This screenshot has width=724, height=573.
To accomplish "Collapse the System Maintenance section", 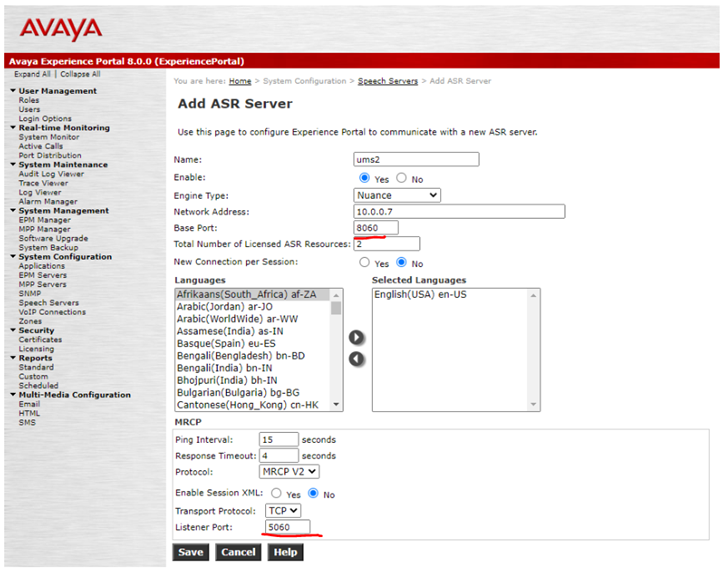I will tap(13, 164).
